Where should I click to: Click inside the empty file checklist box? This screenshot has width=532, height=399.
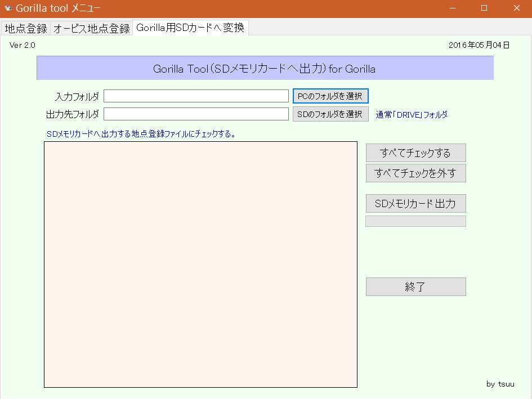click(x=200, y=264)
